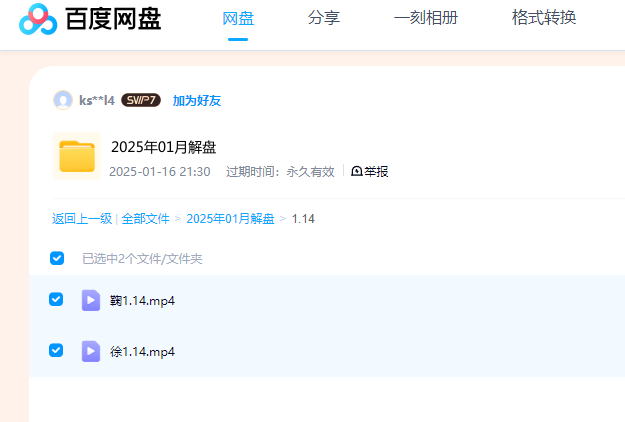Click the share date 2025-01-16 21:30
The image size is (625, 422).
coord(160,172)
